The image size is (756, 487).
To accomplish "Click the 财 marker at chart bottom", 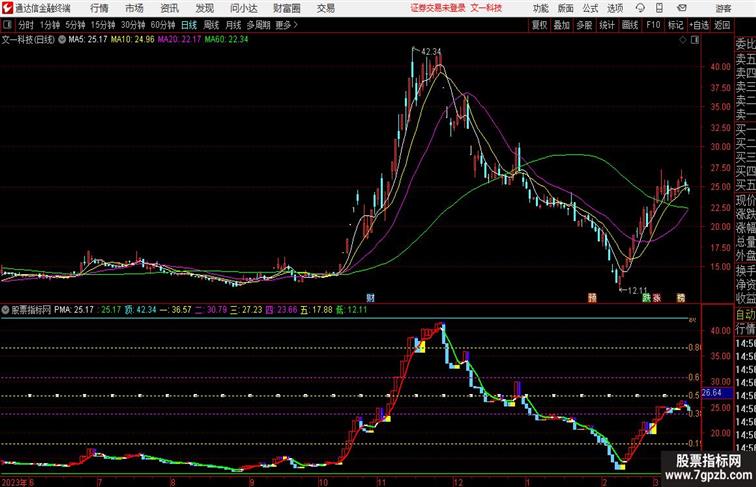I will (x=370, y=298).
